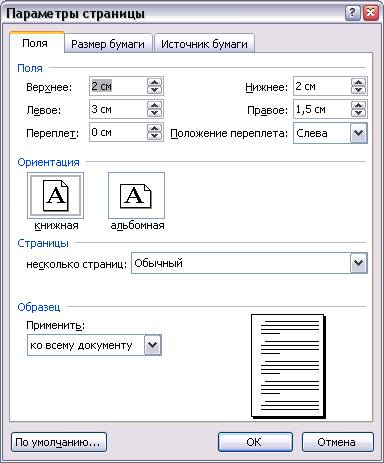
Task: Click the ко всему документу value
Action: [x=81, y=345]
